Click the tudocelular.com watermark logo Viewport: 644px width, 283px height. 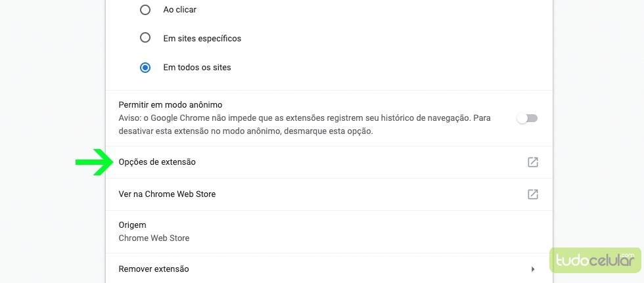tap(595, 260)
